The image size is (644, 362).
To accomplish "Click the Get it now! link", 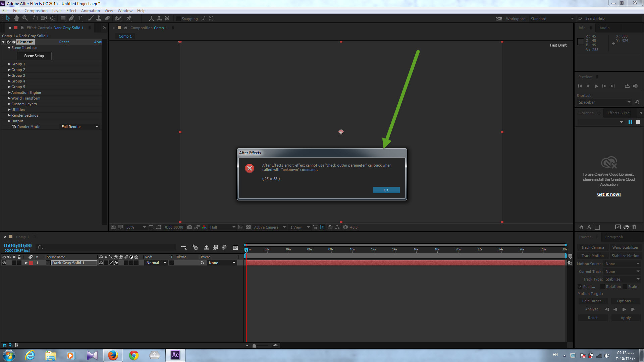I will pos(609,194).
